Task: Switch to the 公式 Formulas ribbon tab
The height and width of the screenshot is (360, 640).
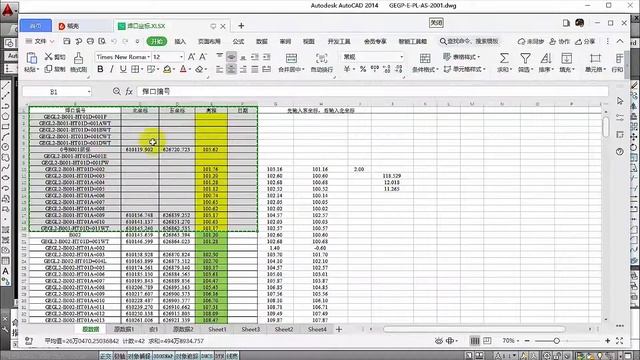Action: (238, 41)
